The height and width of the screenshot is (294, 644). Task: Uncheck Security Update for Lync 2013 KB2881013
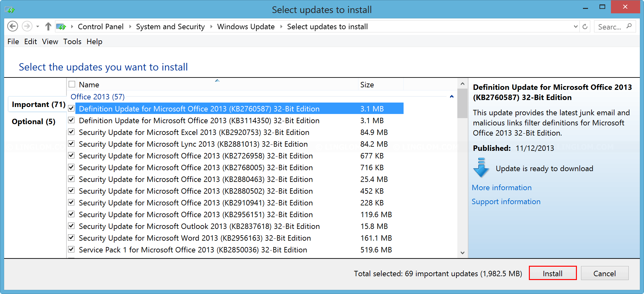coord(72,144)
